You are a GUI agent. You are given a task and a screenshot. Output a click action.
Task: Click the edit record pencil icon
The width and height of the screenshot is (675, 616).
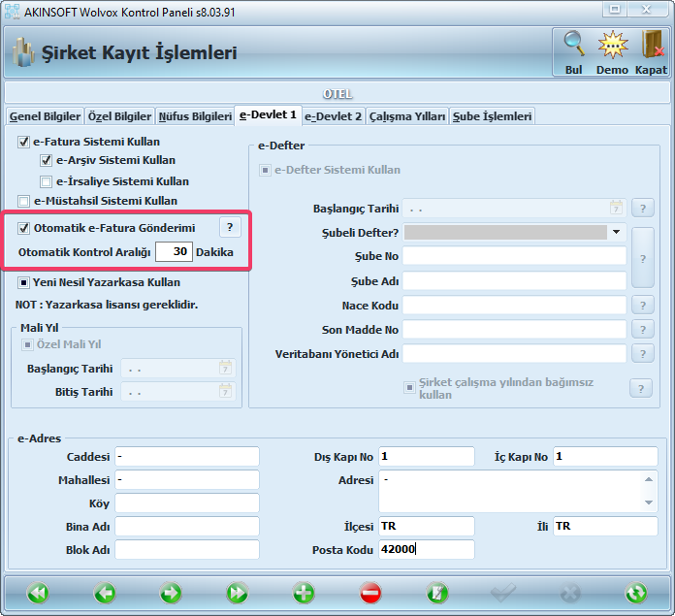437,594
